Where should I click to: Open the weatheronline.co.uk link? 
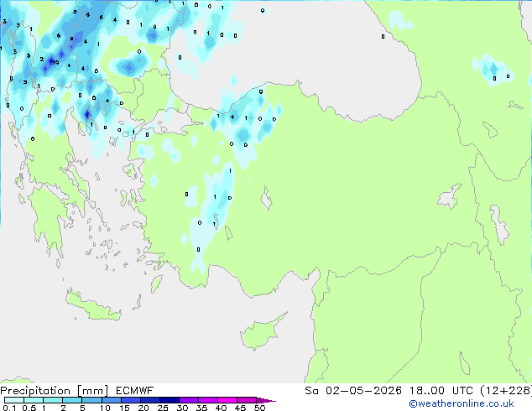point(461,403)
